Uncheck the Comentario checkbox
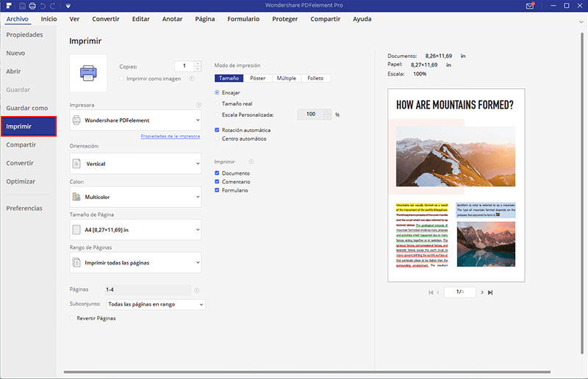The height and width of the screenshot is (379, 588). (217, 182)
